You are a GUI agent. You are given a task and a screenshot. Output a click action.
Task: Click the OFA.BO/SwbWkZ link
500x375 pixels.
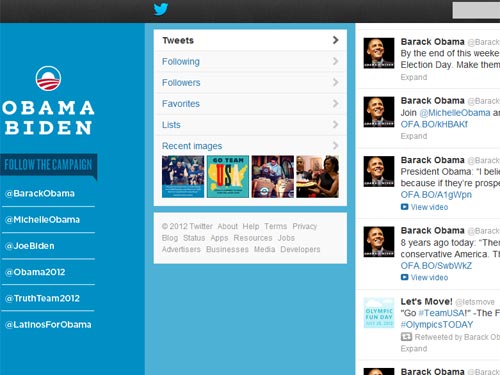(436, 266)
